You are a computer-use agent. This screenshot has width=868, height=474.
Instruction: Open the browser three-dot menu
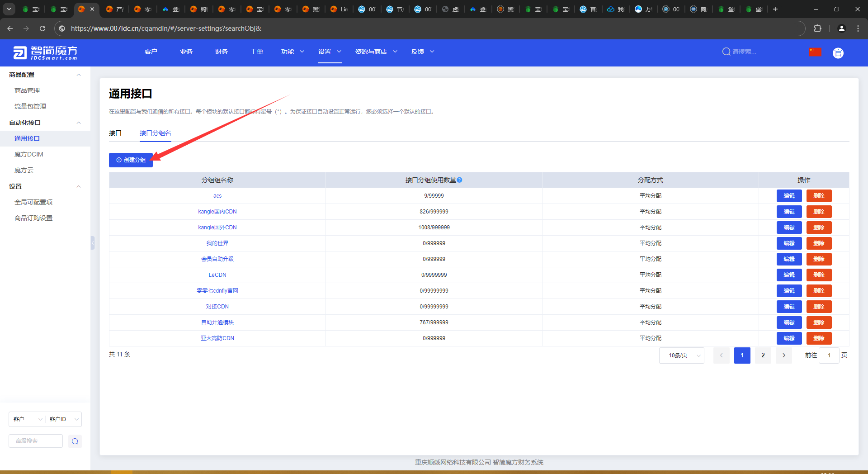[x=858, y=28]
